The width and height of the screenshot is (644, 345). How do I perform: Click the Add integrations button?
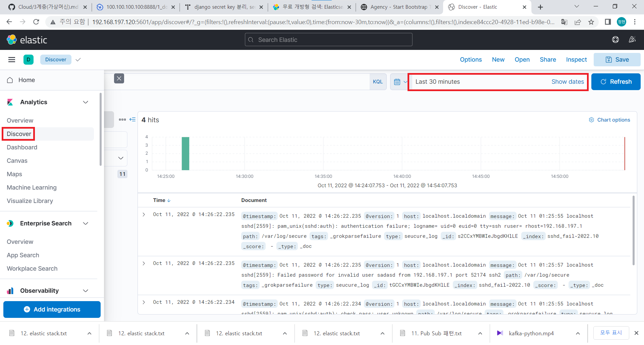tap(52, 309)
